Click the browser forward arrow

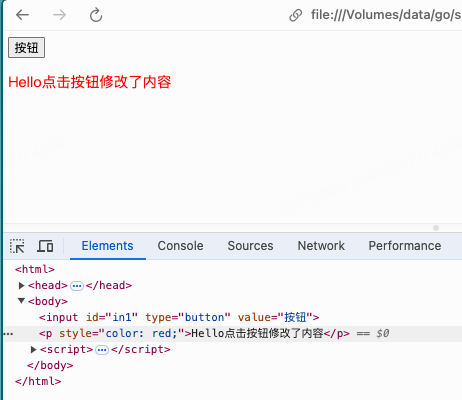point(59,15)
